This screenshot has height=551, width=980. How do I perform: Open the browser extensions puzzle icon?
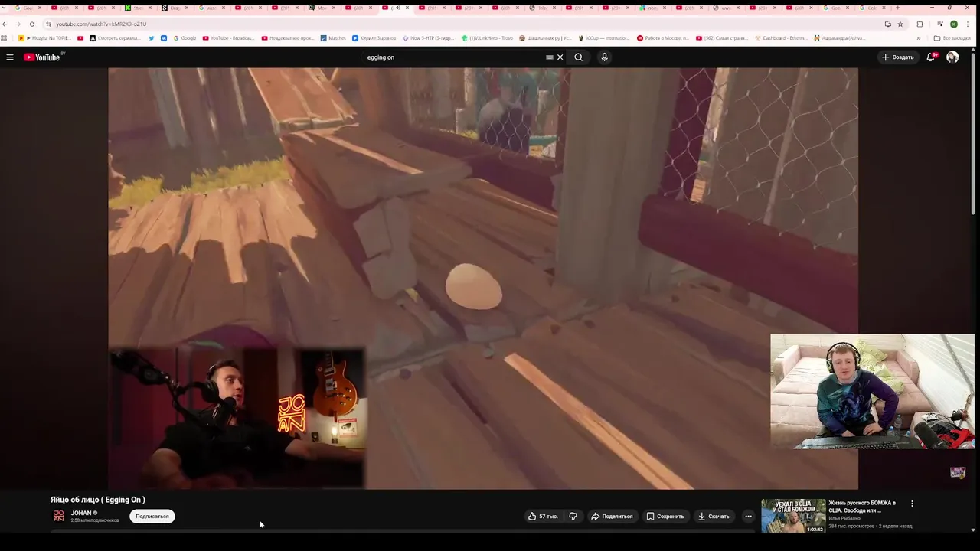tap(920, 24)
